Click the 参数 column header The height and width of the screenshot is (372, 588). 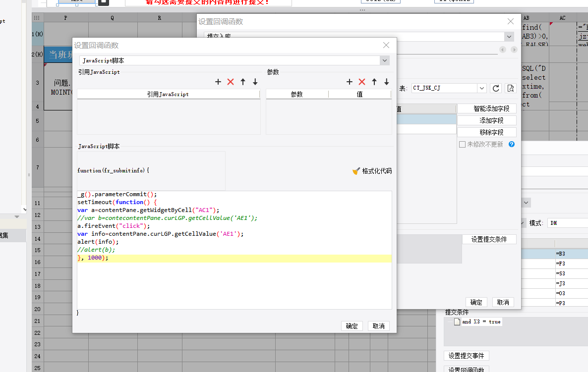296,94
